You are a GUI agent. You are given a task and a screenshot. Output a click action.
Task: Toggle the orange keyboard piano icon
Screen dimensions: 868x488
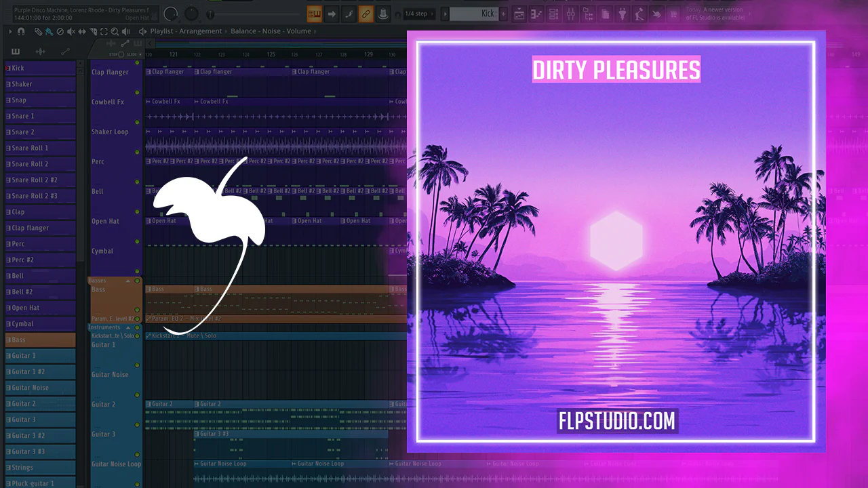(315, 14)
